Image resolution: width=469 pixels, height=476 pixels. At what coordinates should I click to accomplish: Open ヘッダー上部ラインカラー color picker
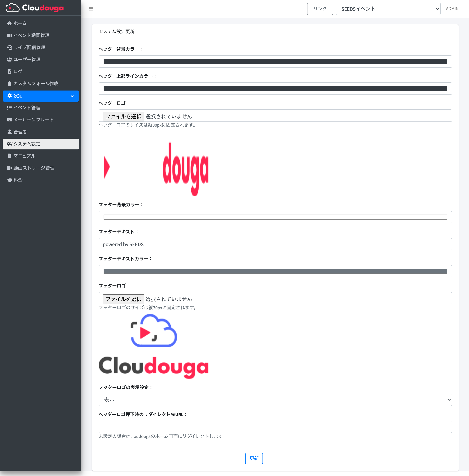tap(275, 89)
